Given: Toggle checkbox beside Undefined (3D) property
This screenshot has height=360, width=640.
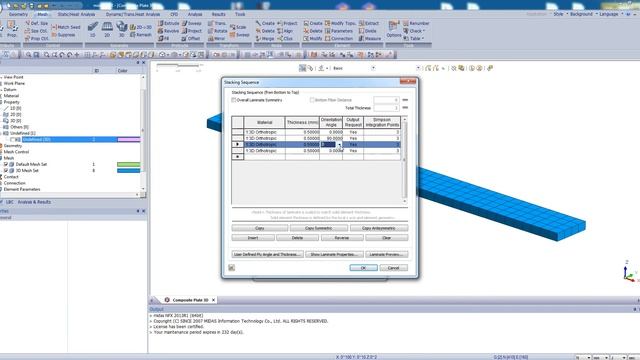Looking at the screenshot, I should pos(12,140).
